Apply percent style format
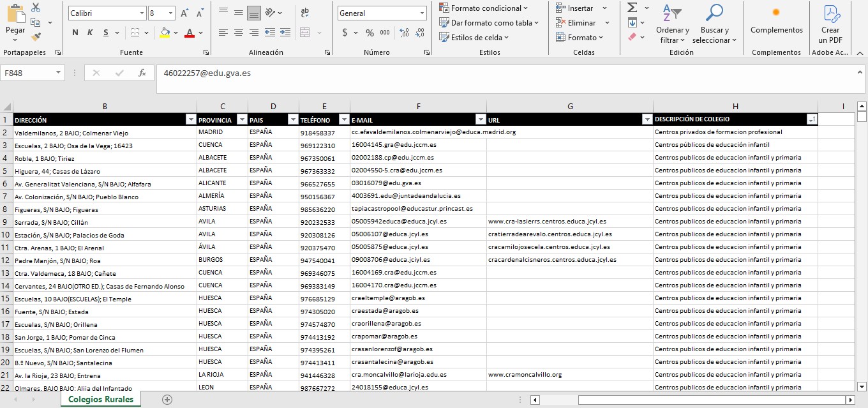868x408 pixels. click(370, 33)
